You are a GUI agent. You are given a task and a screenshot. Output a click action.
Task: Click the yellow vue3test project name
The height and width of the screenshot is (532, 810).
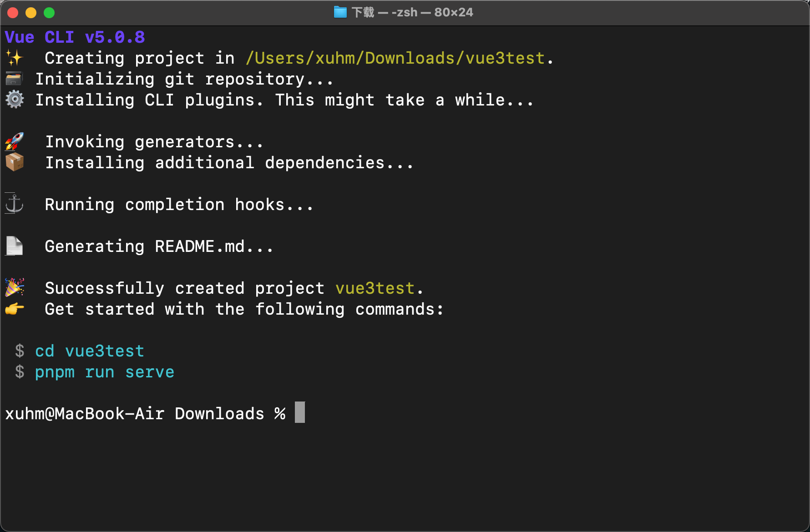point(375,288)
